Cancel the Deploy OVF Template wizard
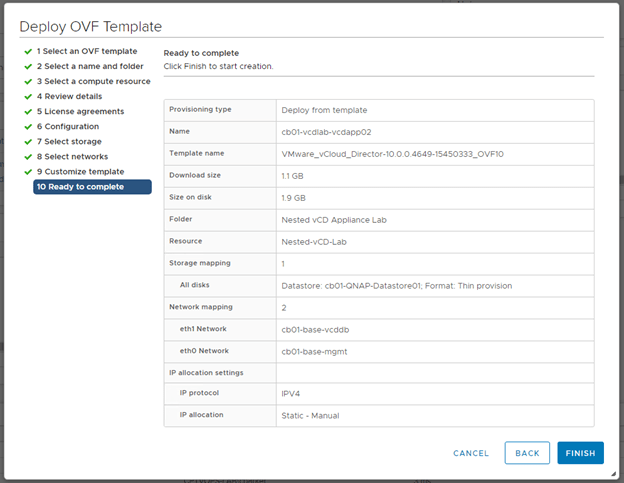Image resolution: width=624 pixels, height=483 pixels. coord(471,453)
